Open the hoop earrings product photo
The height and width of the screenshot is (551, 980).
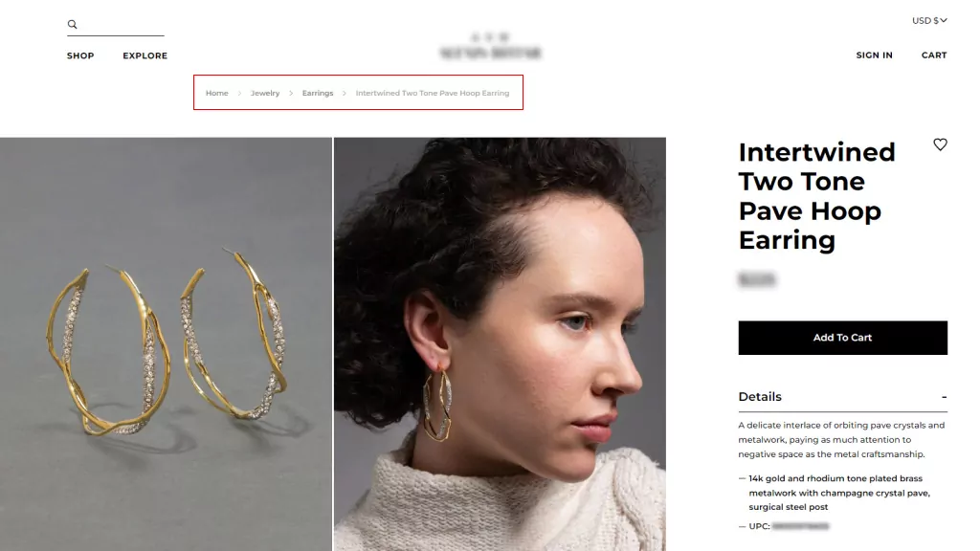tap(166, 344)
